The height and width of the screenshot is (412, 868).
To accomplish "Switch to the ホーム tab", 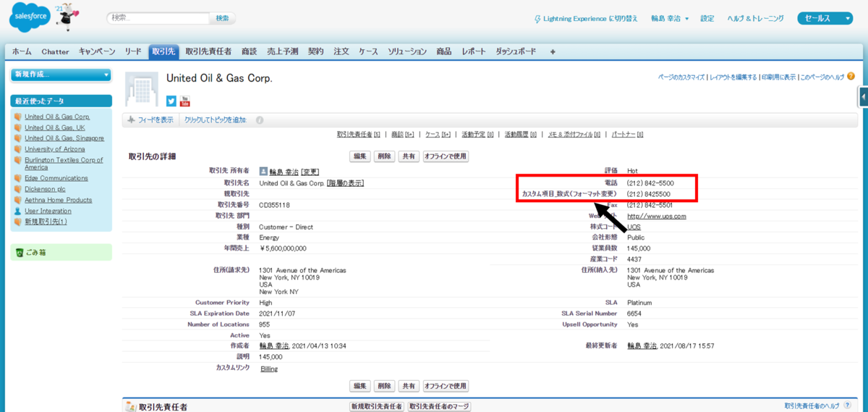I will [22, 52].
